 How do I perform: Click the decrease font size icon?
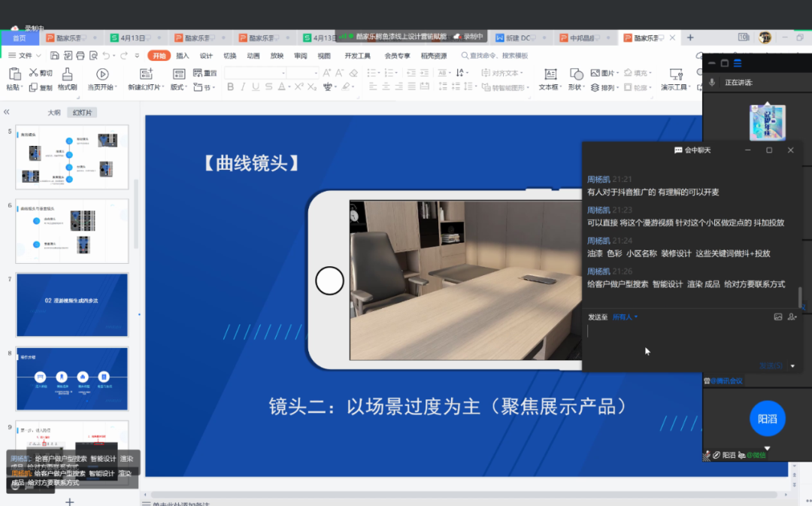(340, 73)
